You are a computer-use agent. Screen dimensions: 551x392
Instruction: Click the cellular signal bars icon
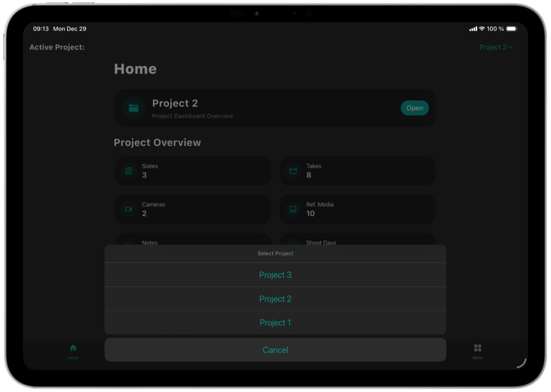coord(473,28)
